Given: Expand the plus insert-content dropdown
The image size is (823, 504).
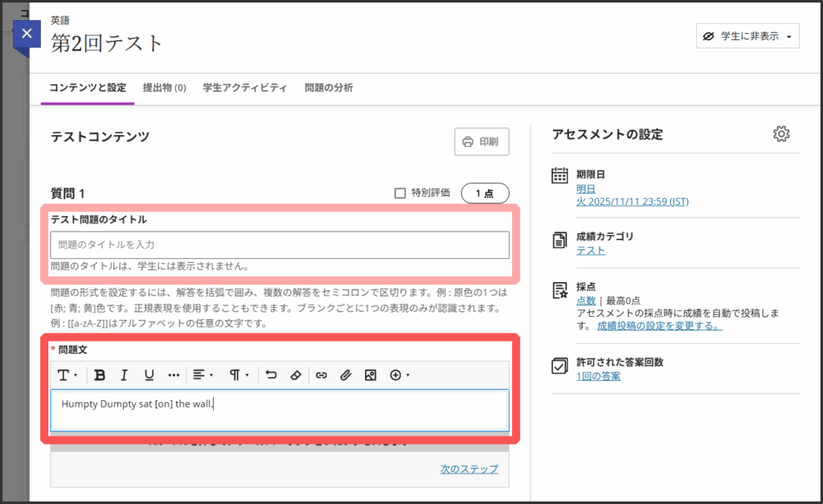Looking at the screenshot, I should tap(399, 375).
